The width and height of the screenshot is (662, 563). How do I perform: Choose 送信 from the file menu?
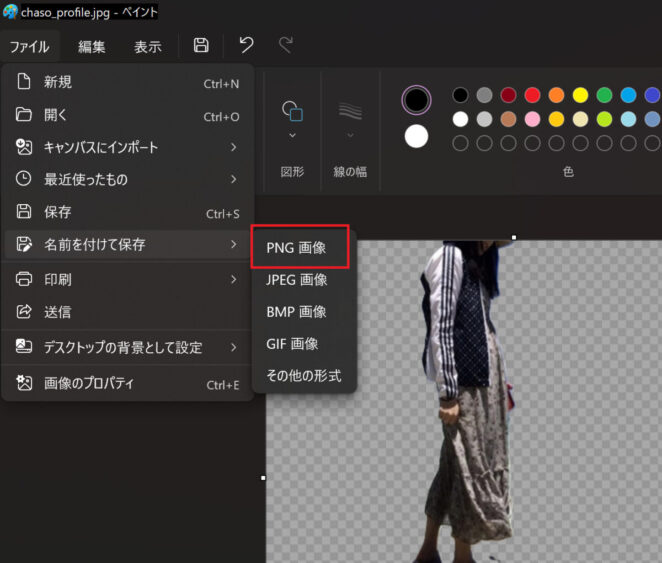(x=128, y=312)
